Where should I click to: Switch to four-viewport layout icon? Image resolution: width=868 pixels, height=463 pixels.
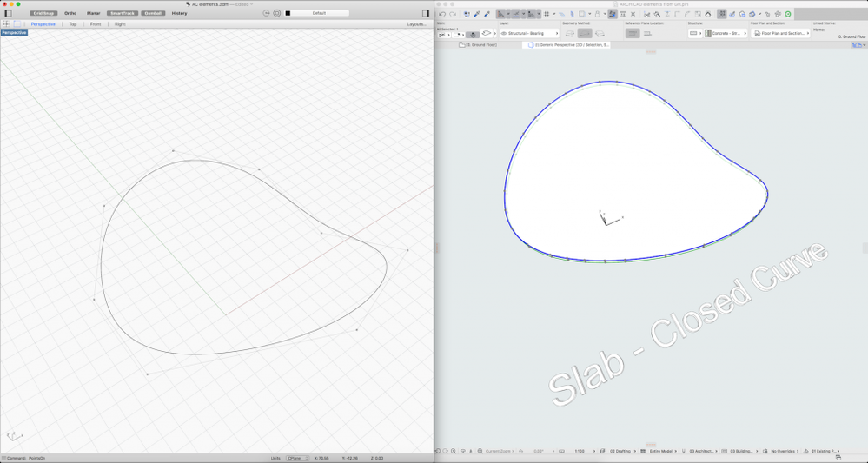pos(6,23)
